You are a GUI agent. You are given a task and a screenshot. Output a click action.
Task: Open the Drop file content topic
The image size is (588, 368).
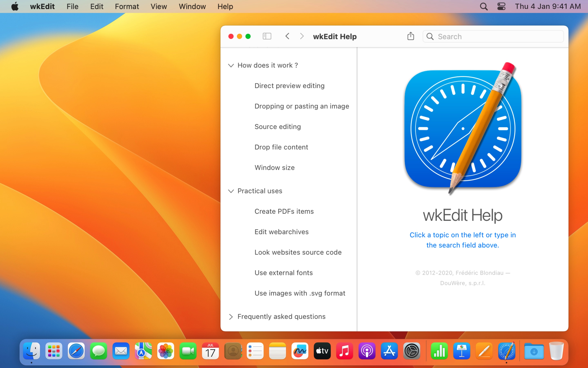coord(281,147)
